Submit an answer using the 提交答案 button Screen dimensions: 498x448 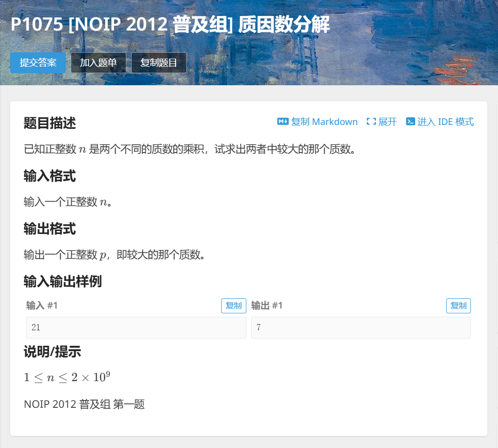coord(38,62)
